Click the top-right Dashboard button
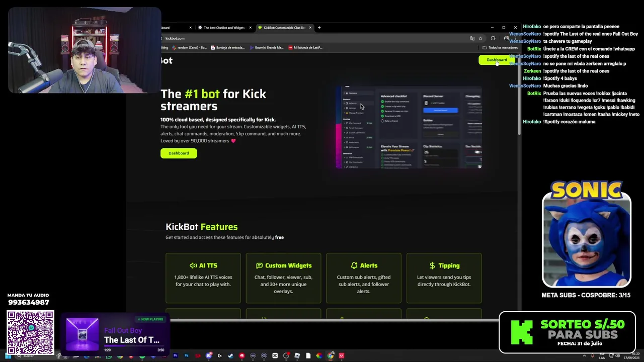 [x=497, y=60]
